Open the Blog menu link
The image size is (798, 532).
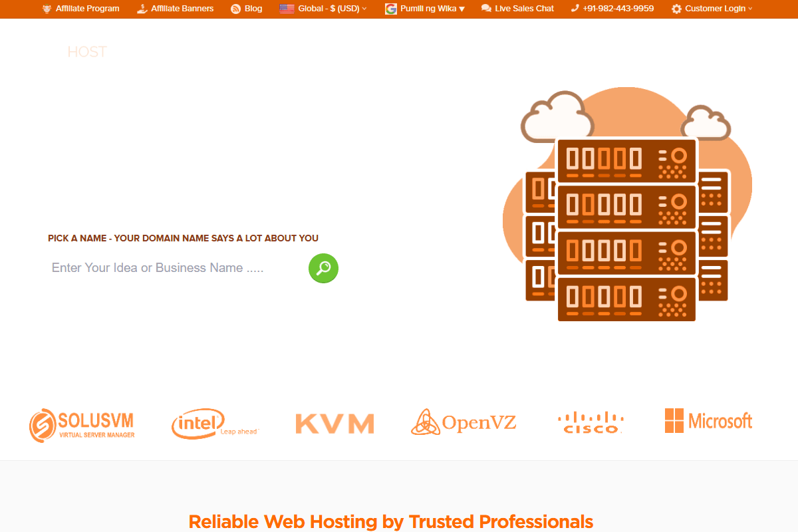[x=253, y=9]
